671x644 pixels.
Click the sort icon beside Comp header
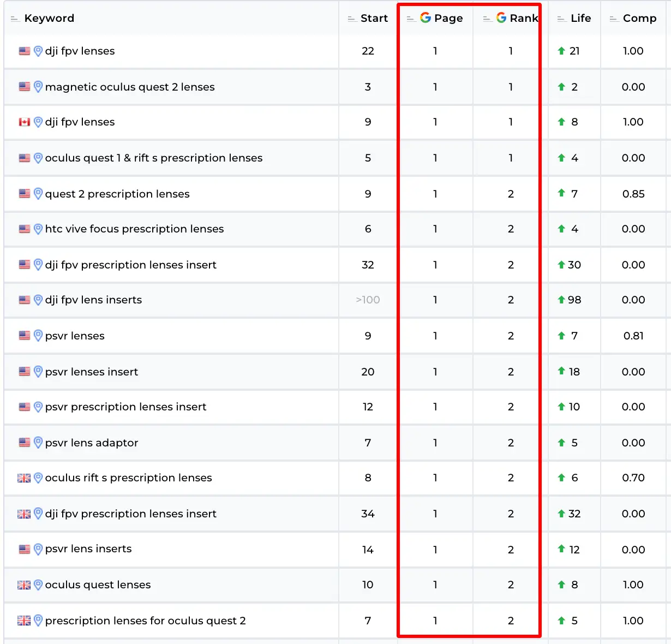pyautogui.click(x=614, y=19)
